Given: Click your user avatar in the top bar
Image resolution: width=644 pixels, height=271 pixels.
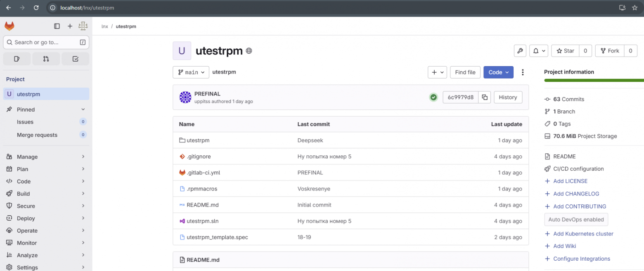Looking at the screenshot, I should point(83,26).
